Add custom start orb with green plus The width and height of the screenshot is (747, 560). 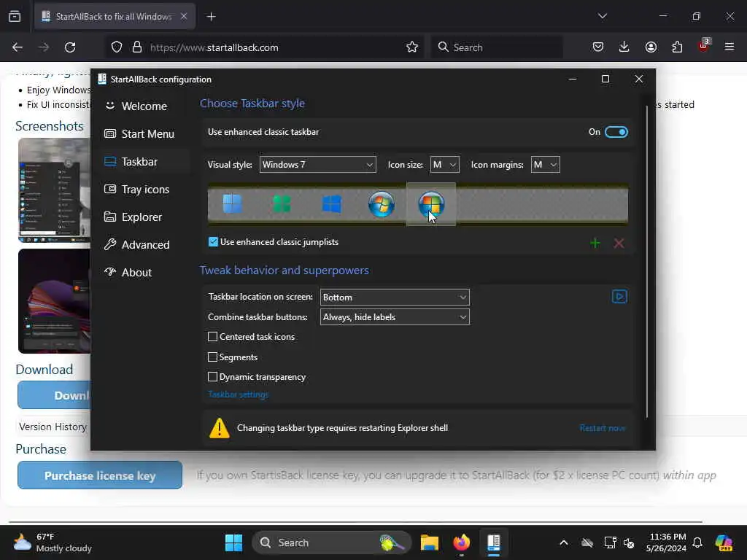pyautogui.click(x=595, y=244)
